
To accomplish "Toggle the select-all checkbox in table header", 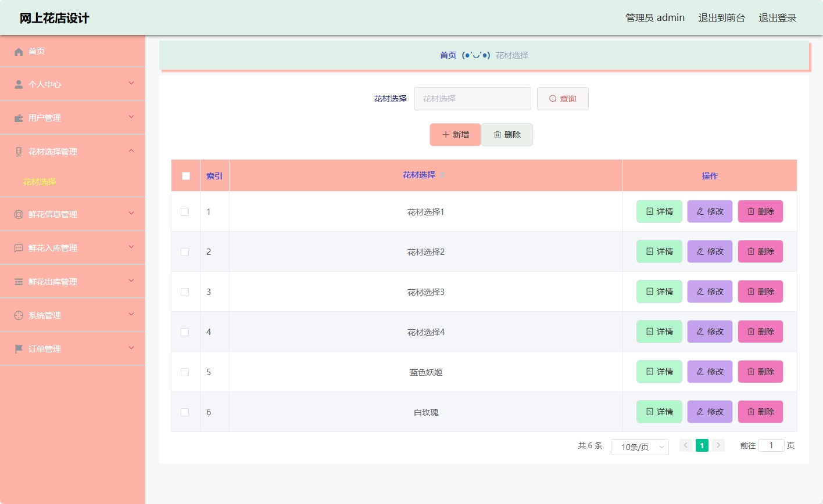I will tap(185, 175).
